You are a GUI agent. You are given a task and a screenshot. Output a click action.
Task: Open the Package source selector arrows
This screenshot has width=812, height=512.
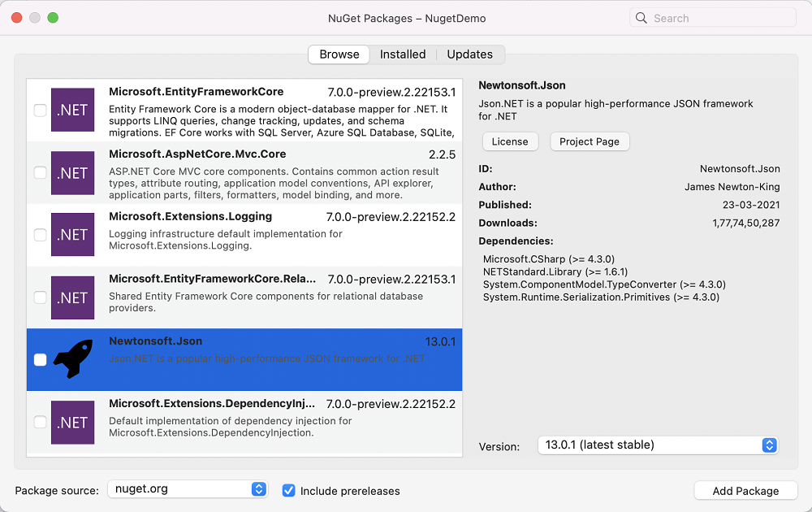click(258, 489)
